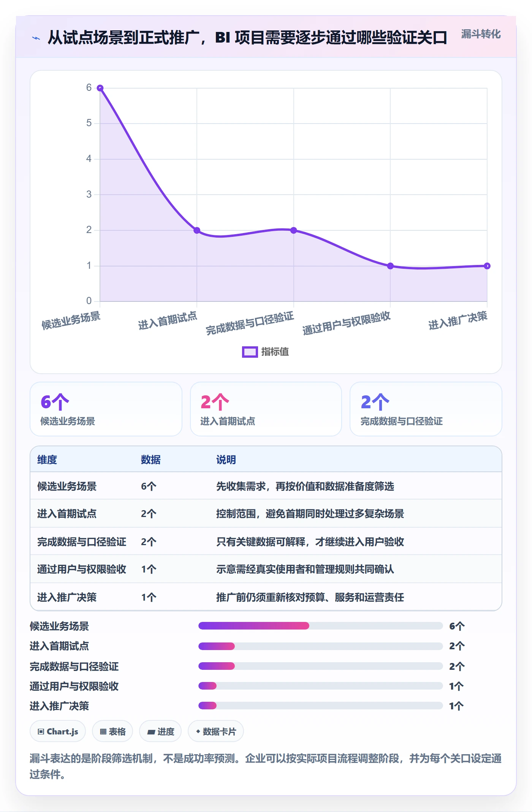This screenshot has height=812, width=532.
Task: Click the 进入推广决策 x-axis label
Action: (458, 320)
